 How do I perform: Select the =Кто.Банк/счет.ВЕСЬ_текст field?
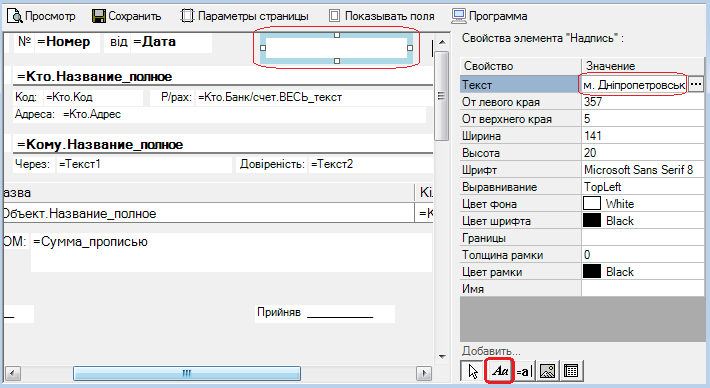click(x=314, y=97)
